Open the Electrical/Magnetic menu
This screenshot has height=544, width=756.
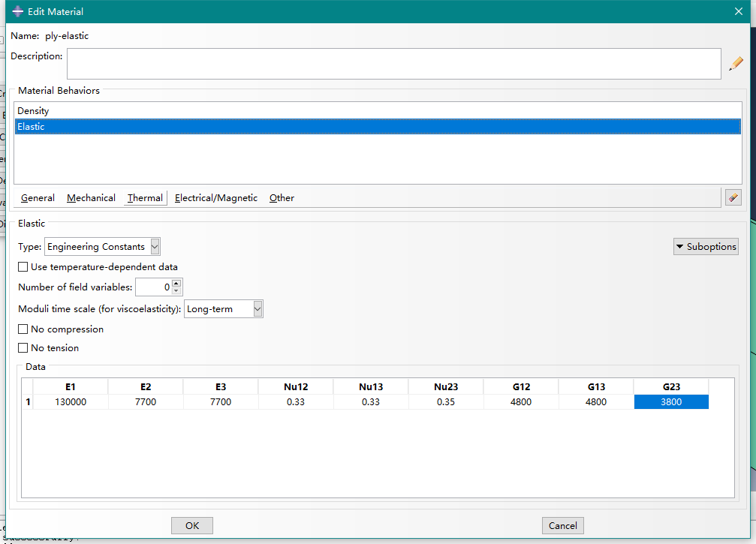point(216,198)
